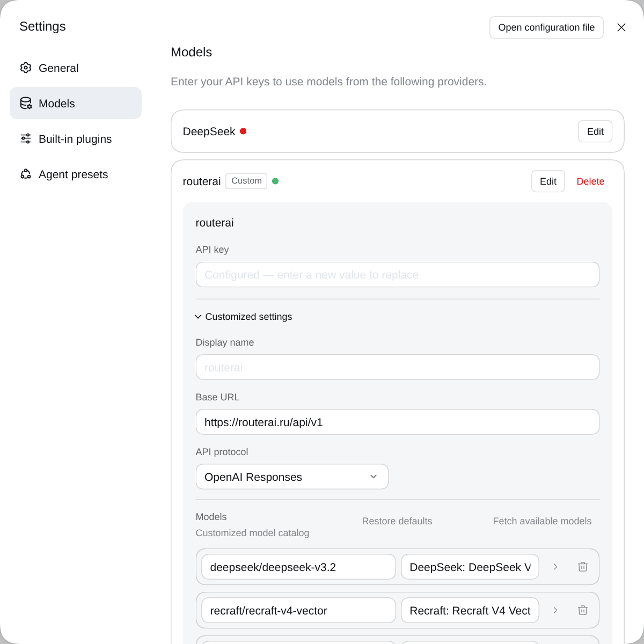Click the Built-in plugins sliders icon
This screenshot has height=644, width=644.
(26, 138)
